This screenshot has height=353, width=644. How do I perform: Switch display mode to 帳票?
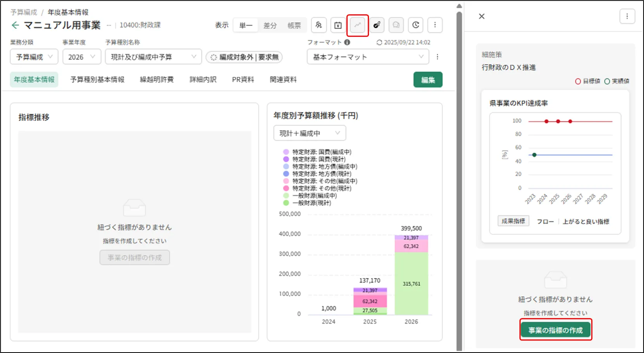tap(294, 26)
